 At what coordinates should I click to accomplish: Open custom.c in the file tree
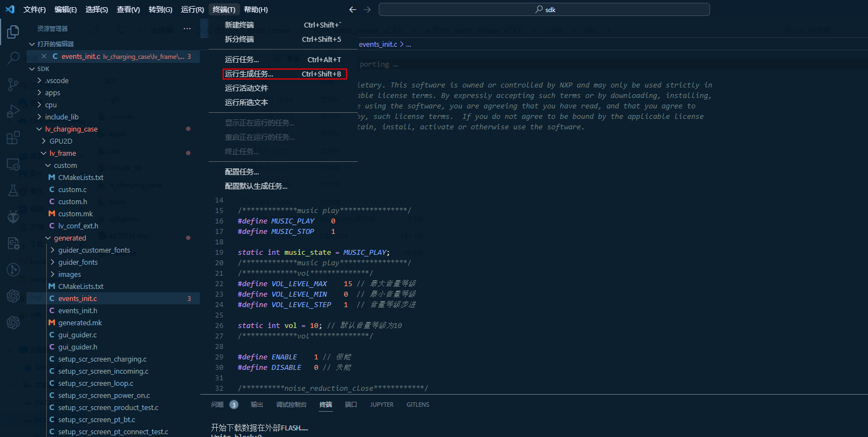coord(72,189)
